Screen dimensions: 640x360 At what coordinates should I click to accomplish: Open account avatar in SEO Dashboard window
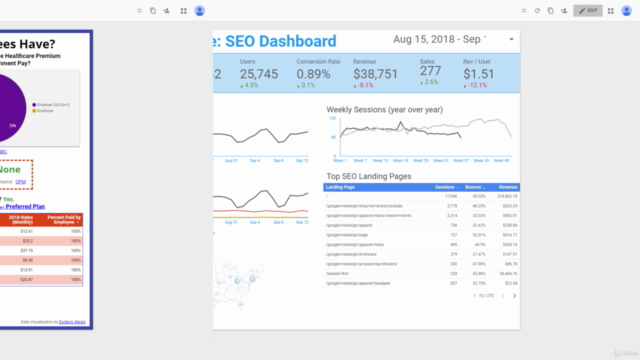[x=627, y=11]
